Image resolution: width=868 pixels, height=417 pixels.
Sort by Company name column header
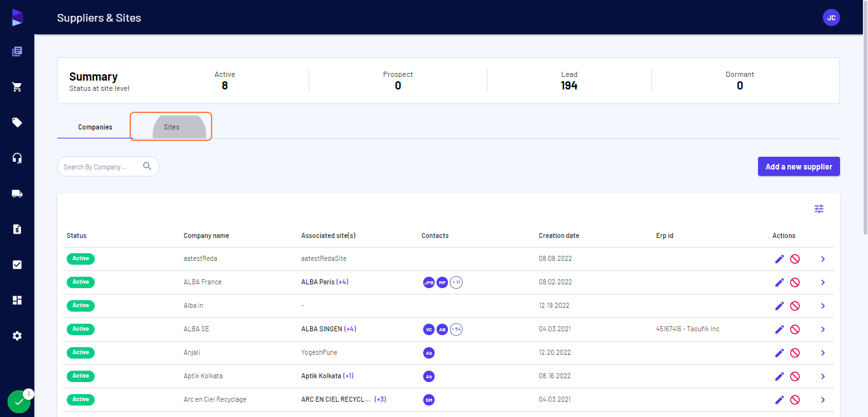207,235
